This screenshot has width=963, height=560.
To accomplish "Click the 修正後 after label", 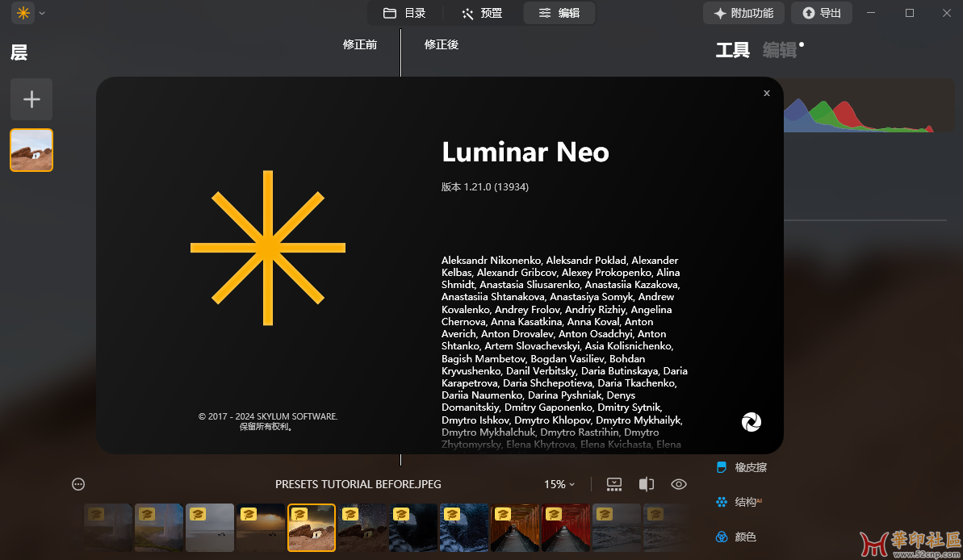I will (x=442, y=45).
